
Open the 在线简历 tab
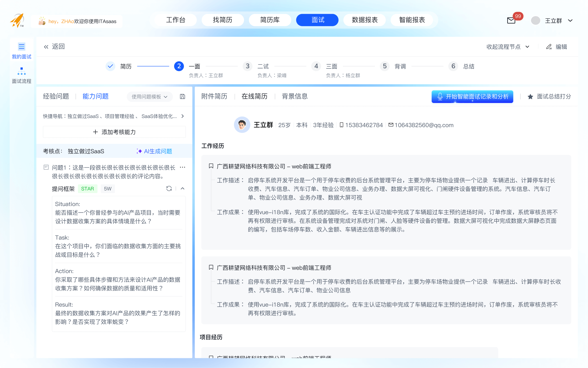tap(254, 96)
